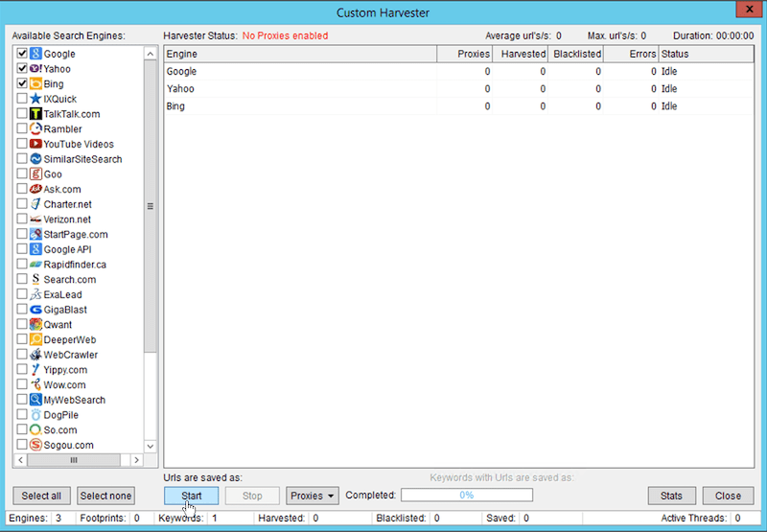Click the Rambler icon
Viewport: 767px width, 532px height.
tap(35, 129)
